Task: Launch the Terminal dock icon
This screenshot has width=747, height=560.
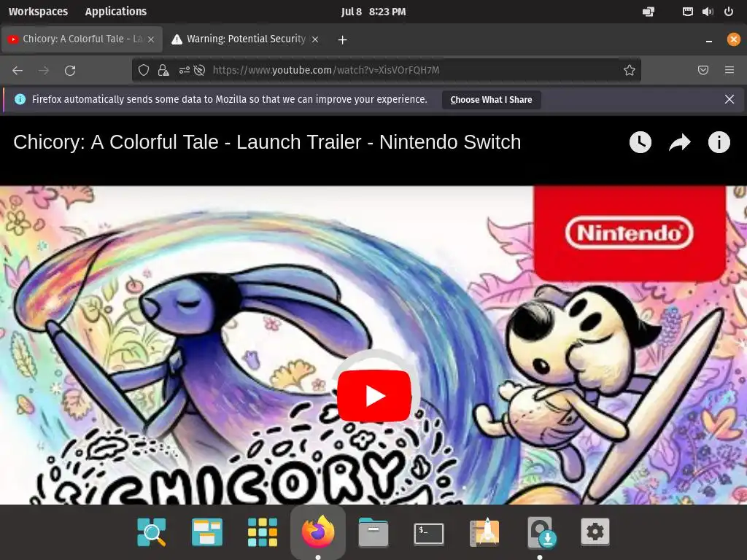Action: 429,533
